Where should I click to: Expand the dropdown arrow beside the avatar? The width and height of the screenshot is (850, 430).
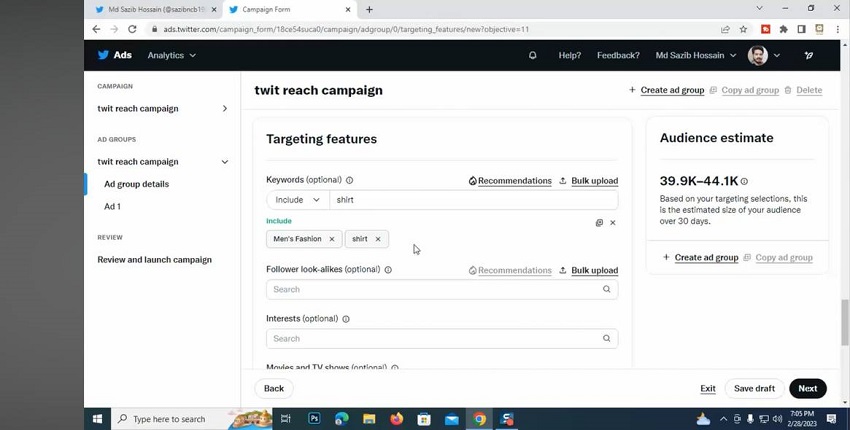(776, 55)
